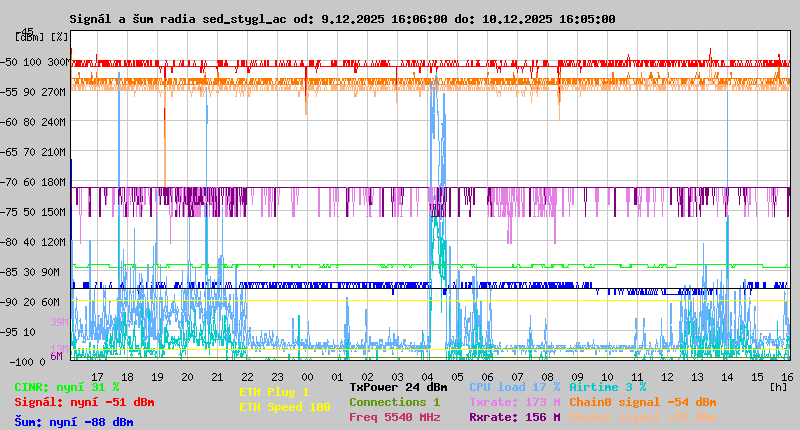Select the TxPower 24 dBm label
800x430 pixels.
click(398, 387)
